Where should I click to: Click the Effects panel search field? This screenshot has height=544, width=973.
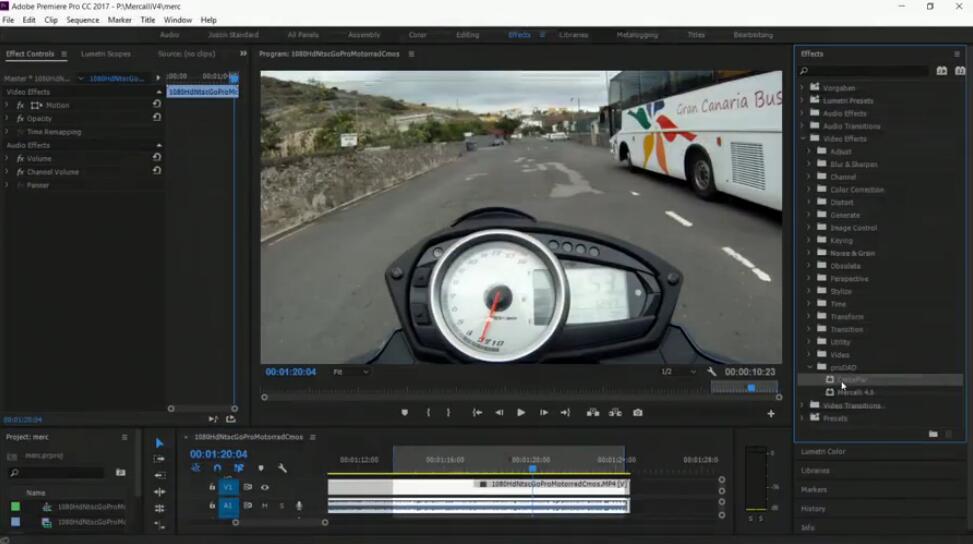click(x=865, y=71)
